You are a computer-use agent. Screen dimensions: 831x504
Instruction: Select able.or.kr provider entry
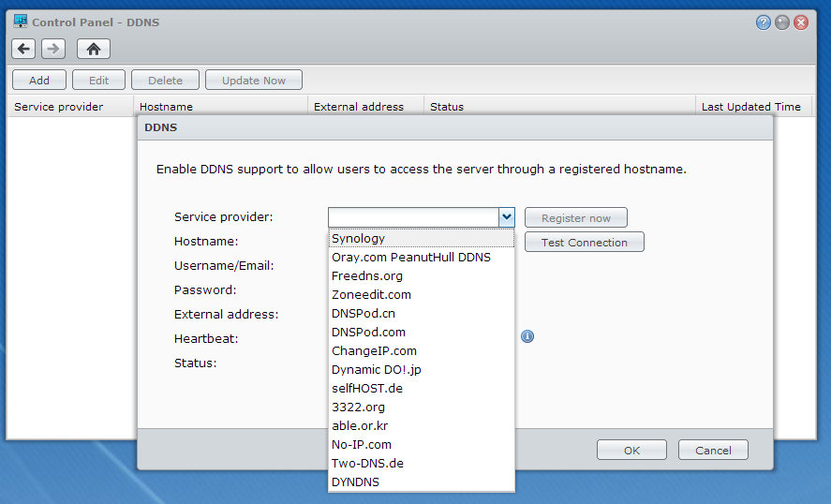pos(422,425)
